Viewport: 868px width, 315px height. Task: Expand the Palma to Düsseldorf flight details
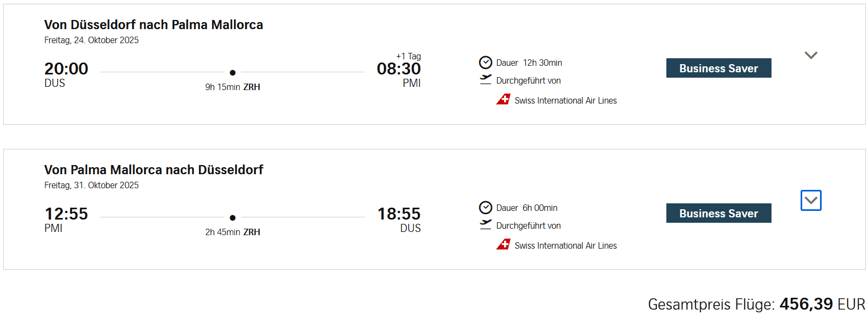[811, 201]
